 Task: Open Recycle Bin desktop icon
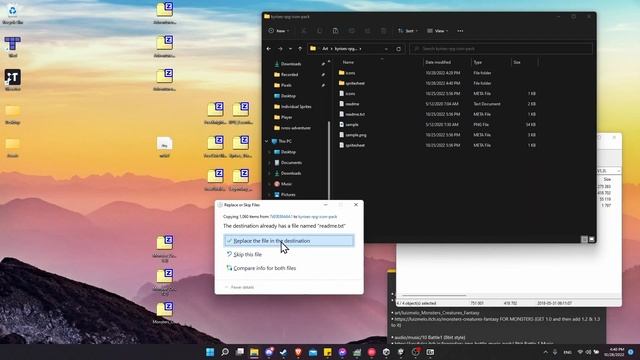[13, 13]
